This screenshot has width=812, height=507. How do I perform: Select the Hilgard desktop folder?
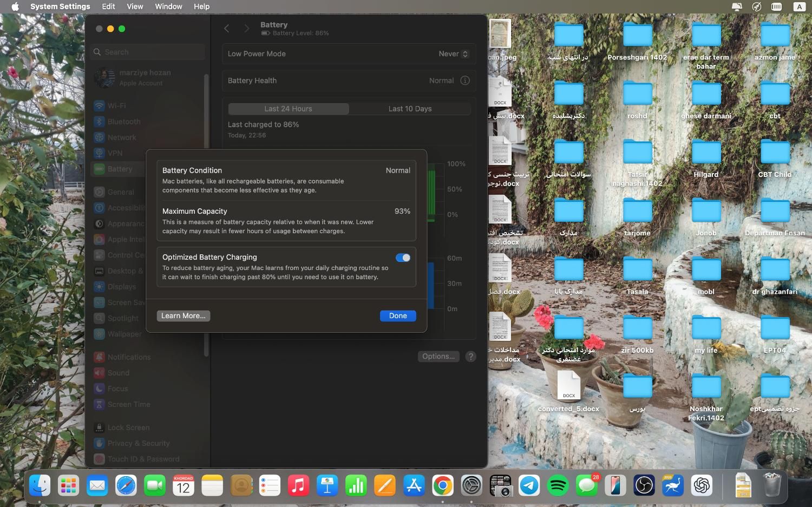click(x=706, y=159)
